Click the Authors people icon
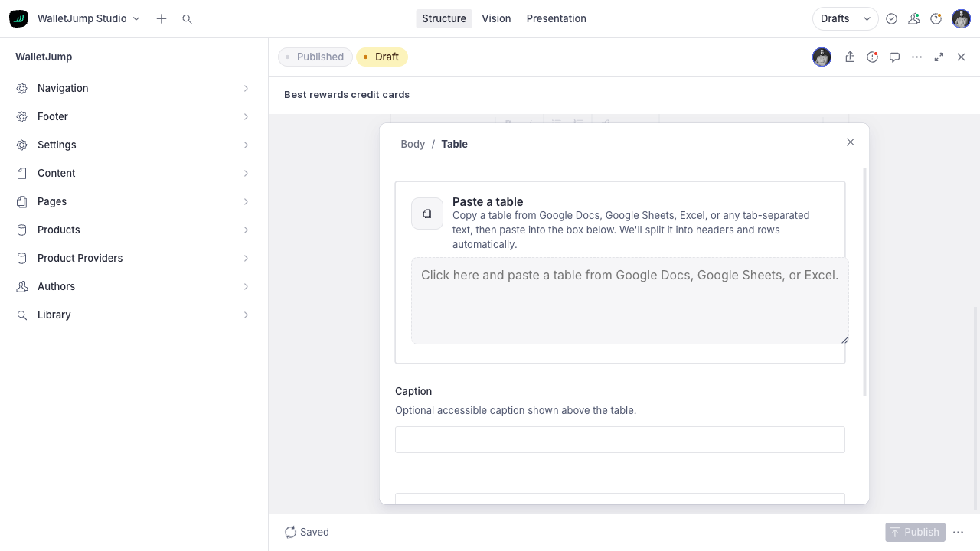Viewport: 980px width, 551px height. tap(22, 286)
